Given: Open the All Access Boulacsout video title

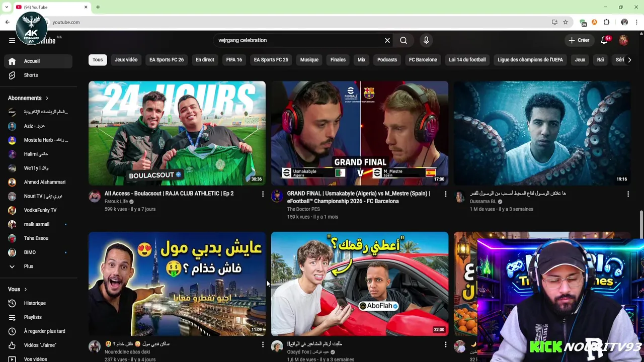Looking at the screenshot, I should 169,194.
